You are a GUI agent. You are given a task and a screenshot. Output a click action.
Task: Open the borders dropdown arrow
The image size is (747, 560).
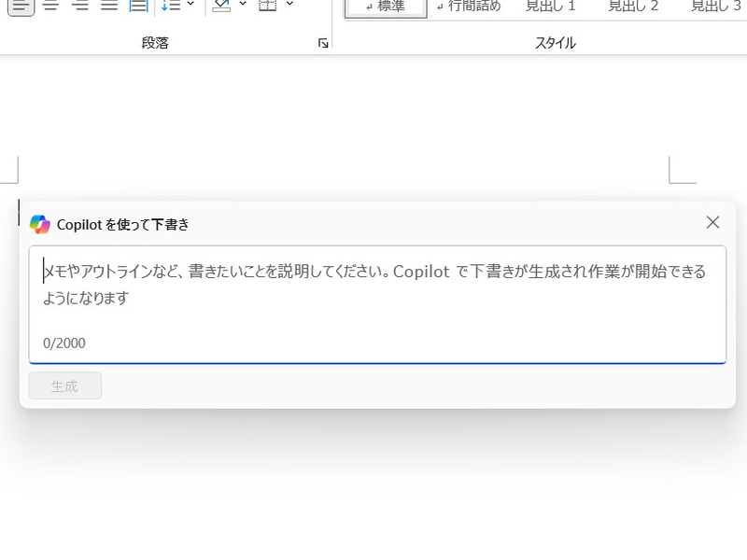288,7
